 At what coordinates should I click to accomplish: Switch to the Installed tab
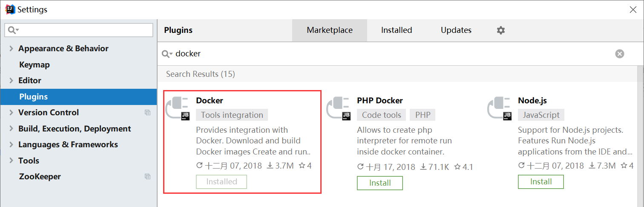click(x=397, y=30)
